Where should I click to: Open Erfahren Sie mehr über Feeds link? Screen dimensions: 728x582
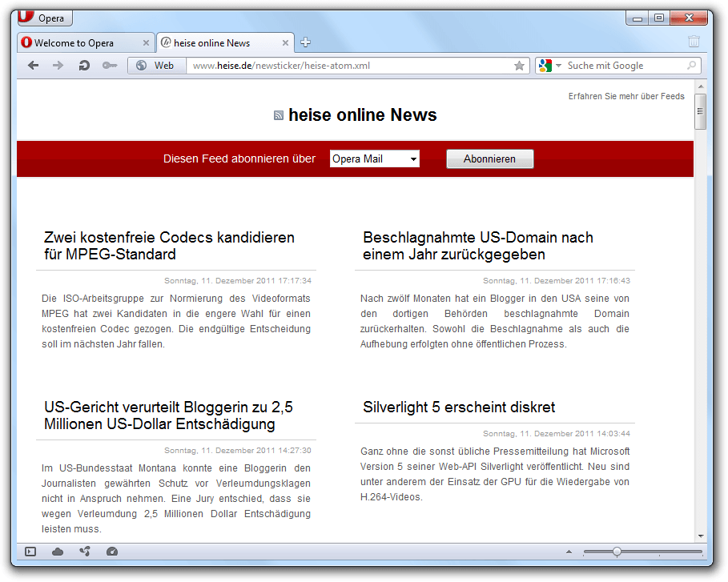coord(626,96)
